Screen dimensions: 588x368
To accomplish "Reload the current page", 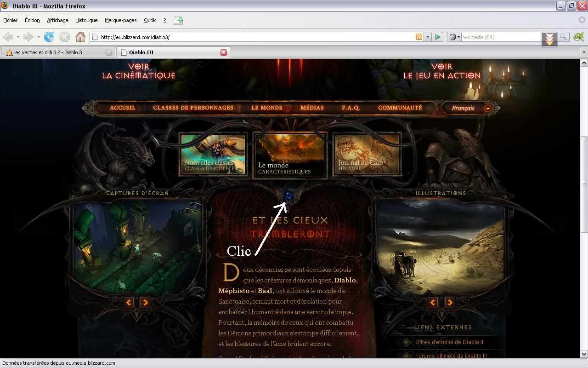I will click(x=49, y=37).
